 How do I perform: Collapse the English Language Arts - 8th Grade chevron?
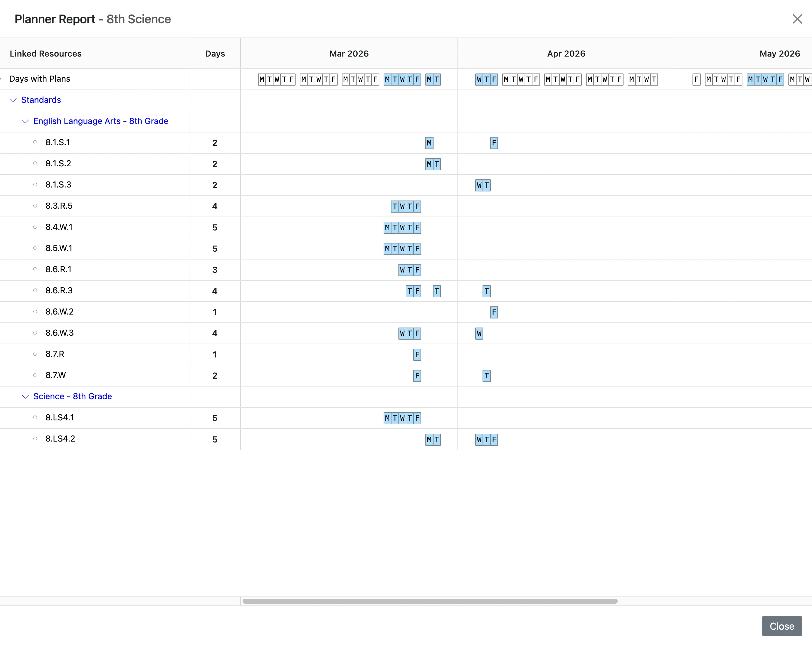click(25, 121)
